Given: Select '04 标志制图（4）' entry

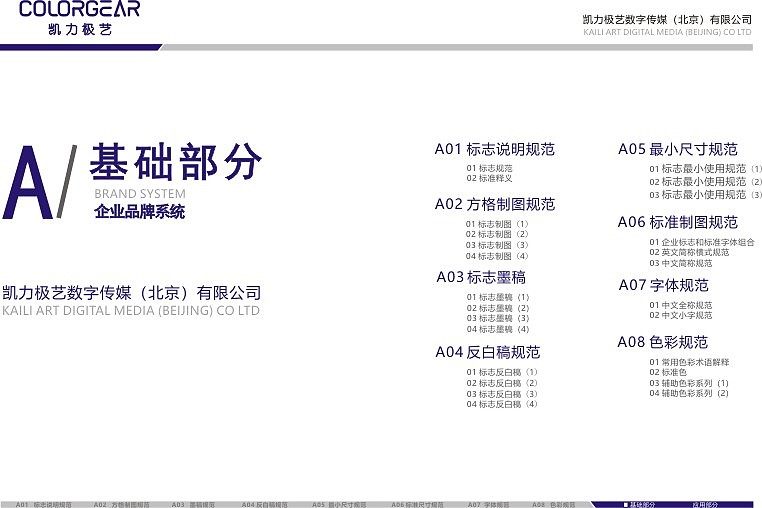Looking at the screenshot, I should (x=497, y=256).
